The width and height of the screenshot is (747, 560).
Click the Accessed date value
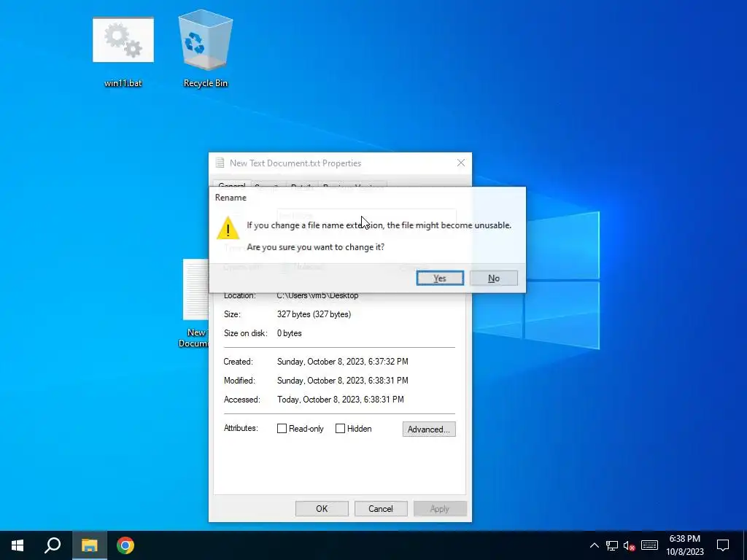[340, 400]
